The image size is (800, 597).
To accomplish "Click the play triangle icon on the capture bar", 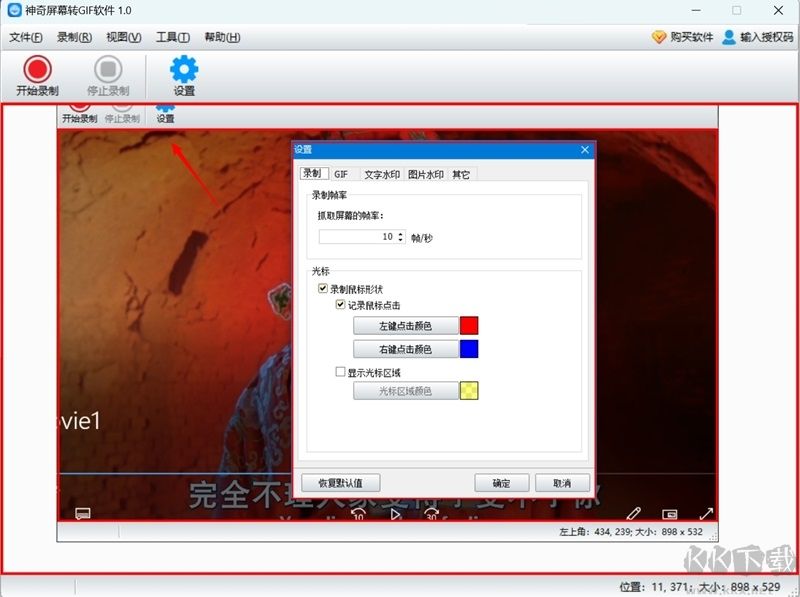I will click(395, 515).
